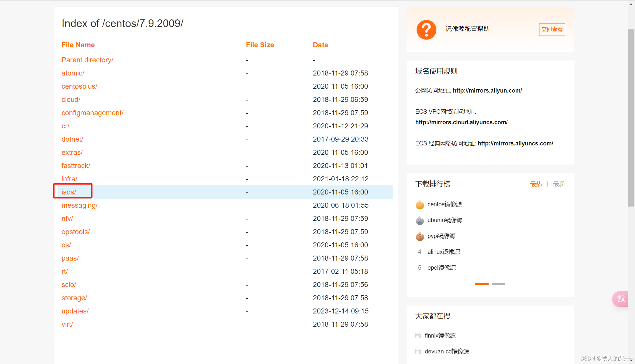This screenshot has width=635, height=364.
Task: Select the second carousel page indicator
Action: click(x=499, y=284)
